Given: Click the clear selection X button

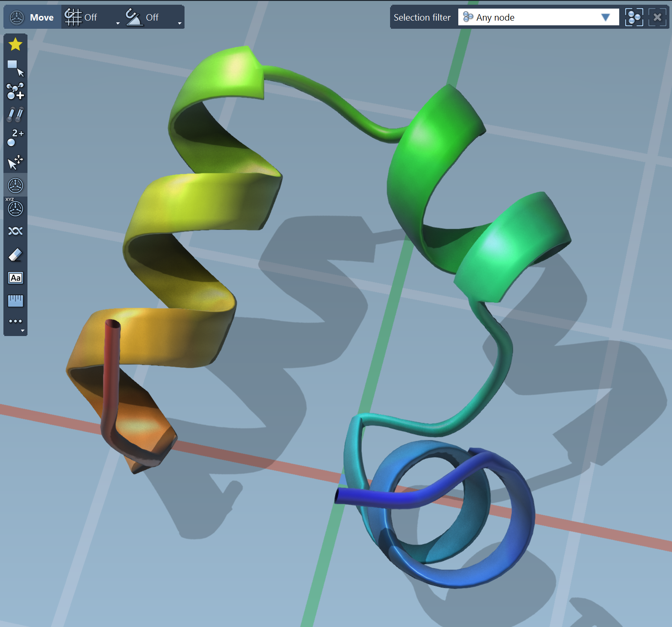Looking at the screenshot, I should [x=657, y=17].
